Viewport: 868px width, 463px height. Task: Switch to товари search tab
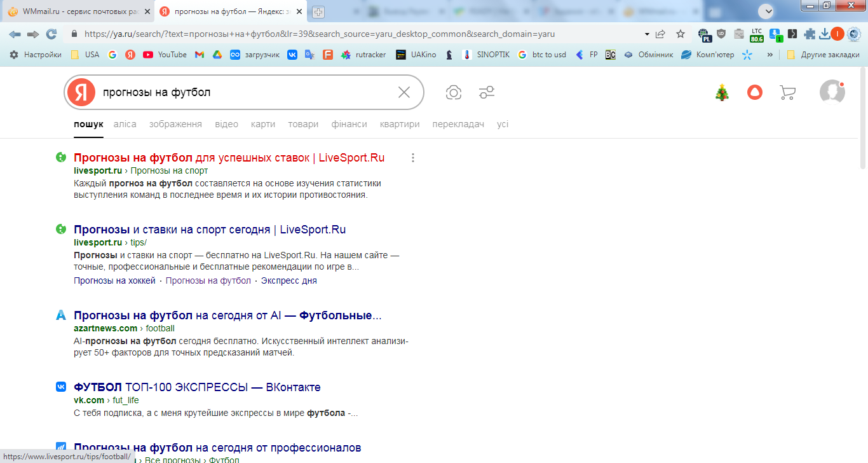(x=303, y=124)
